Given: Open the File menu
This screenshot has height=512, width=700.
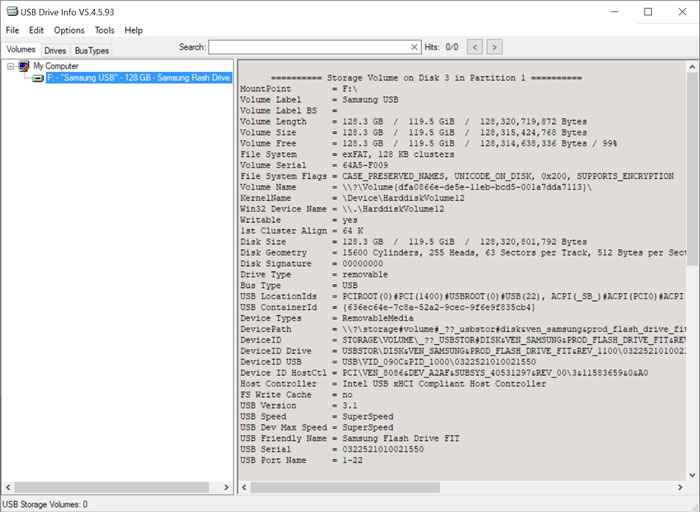Looking at the screenshot, I should [x=13, y=30].
